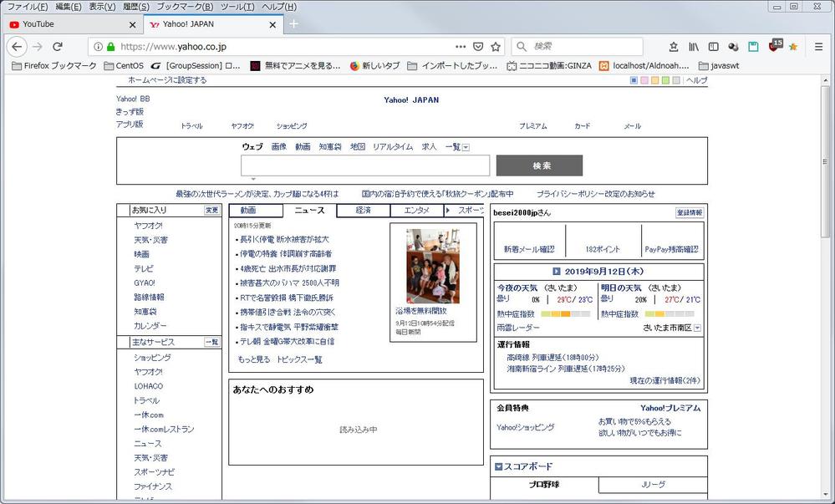Open the page actions three-dot menu

point(461,47)
